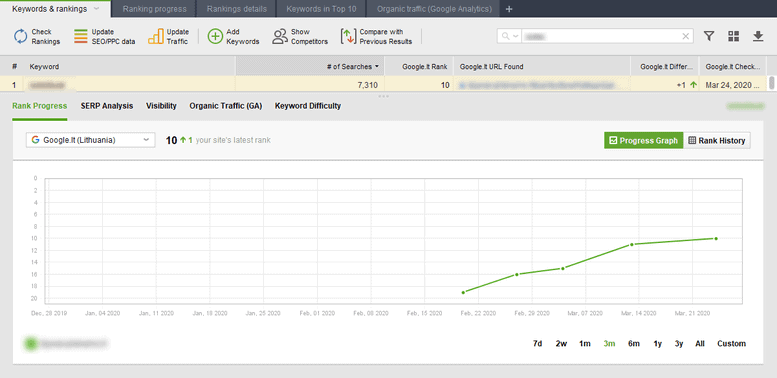Click the latest rank 10 data point
The height and width of the screenshot is (378, 777).
716,238
